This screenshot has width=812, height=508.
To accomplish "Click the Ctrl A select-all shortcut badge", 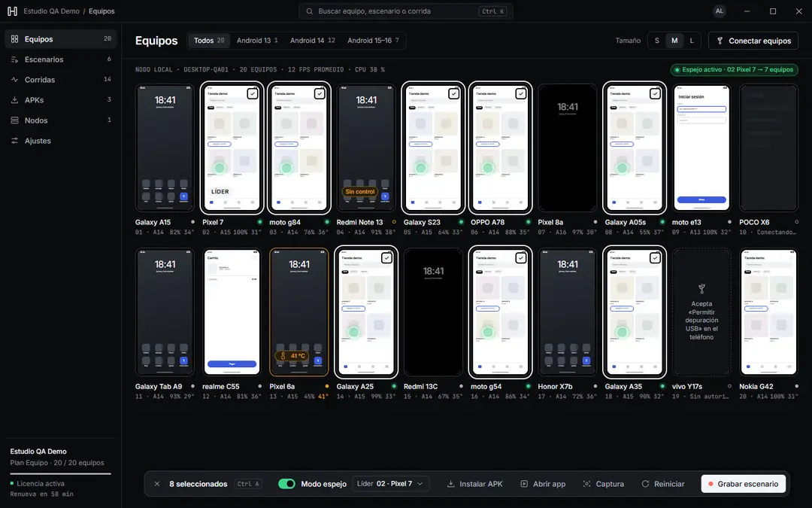I will (x=248, y=484).
